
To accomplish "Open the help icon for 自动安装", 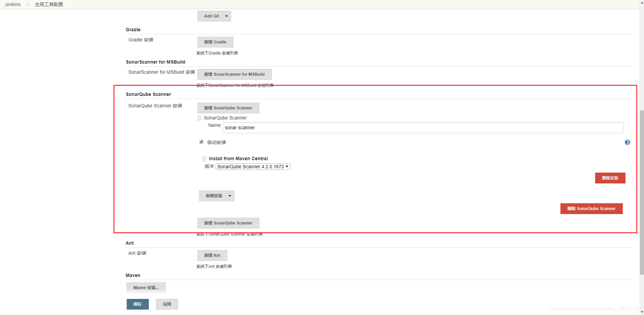I will click(627, 142).
